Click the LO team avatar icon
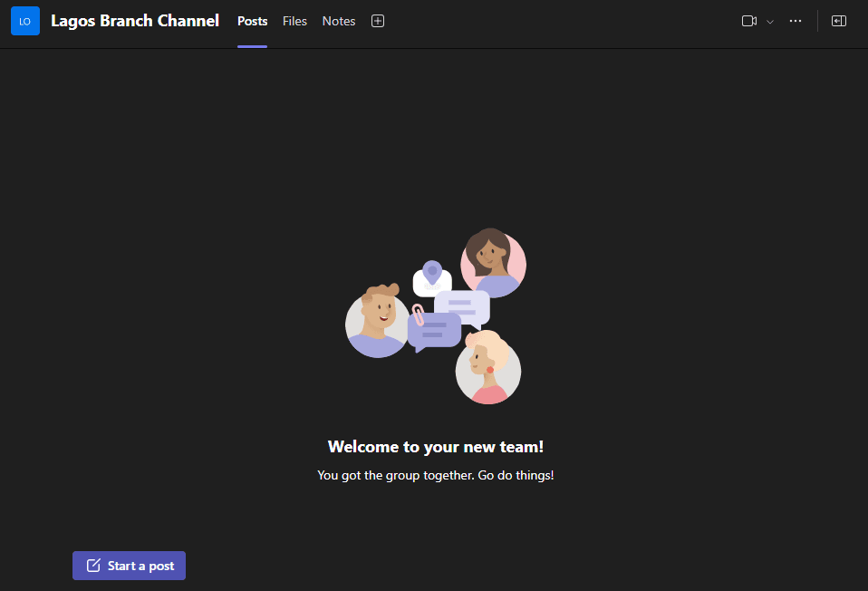868x591 pixels. point(25,21)
